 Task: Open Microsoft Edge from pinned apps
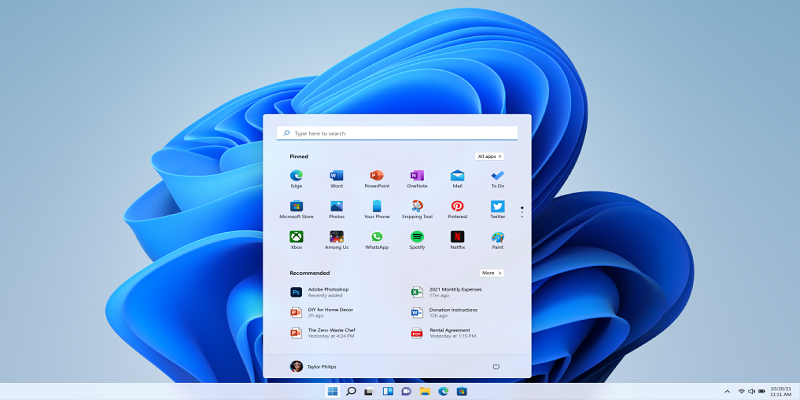pos(296,176)
